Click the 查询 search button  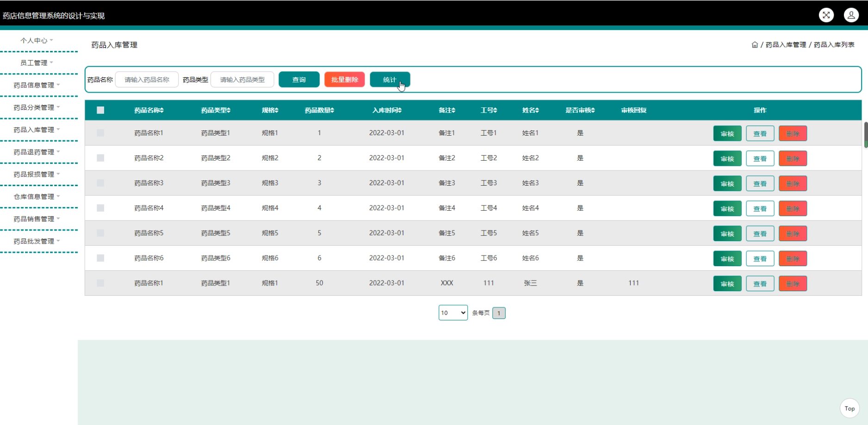click(299, 80)
